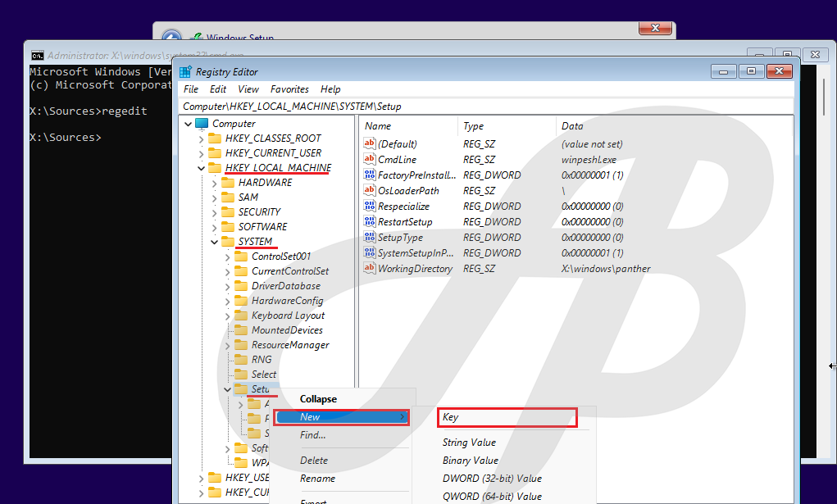Image resolution: width=837 pixels, height=504 pixels.
Task: Collapse the Setup key arrow
Action: [x=228, y=390]
